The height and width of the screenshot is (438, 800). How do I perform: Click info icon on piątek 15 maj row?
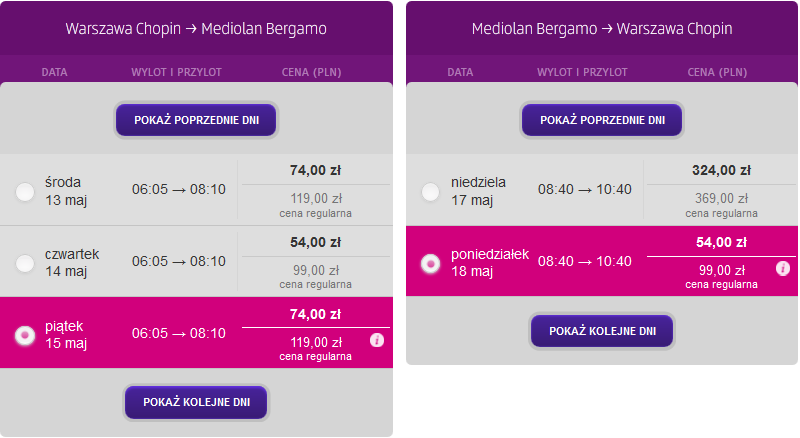pos(377,340)
